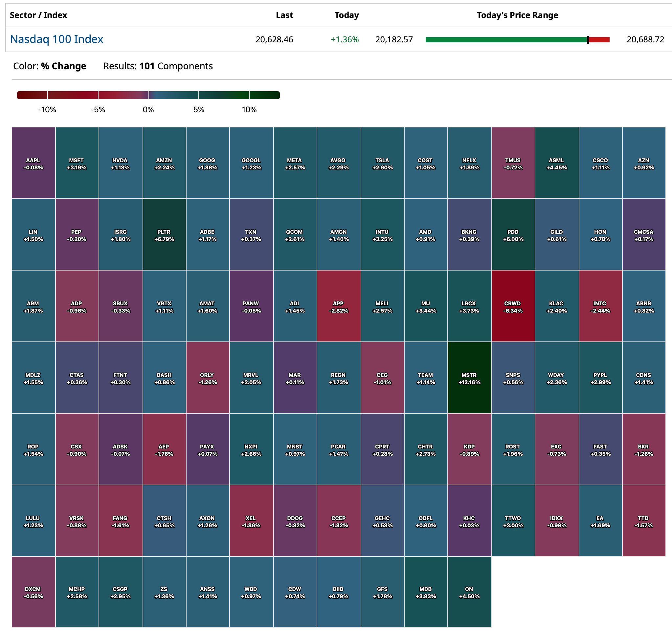Select the NVDA +1.13% tile
Screen dimensions: 672x633
pyautogui.click(x=120, y=163)
